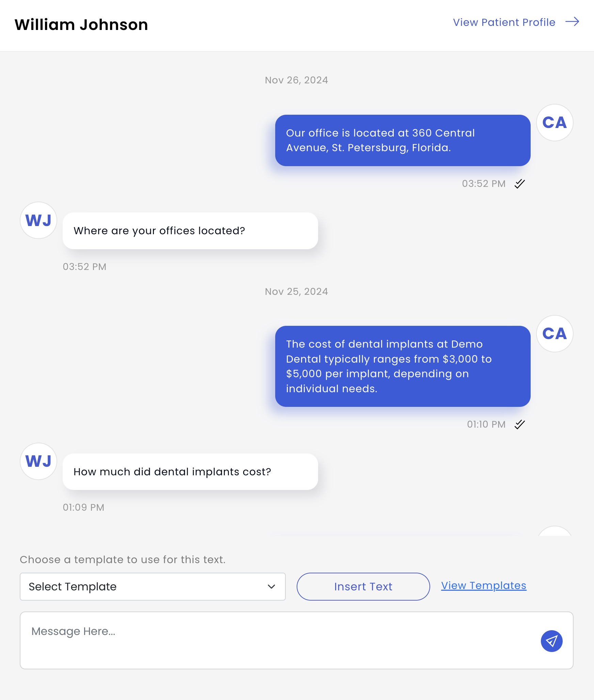The image size is (594, 700).
Task: Click the Nov 25, 2024 date separator
Action: pos(296,291)
